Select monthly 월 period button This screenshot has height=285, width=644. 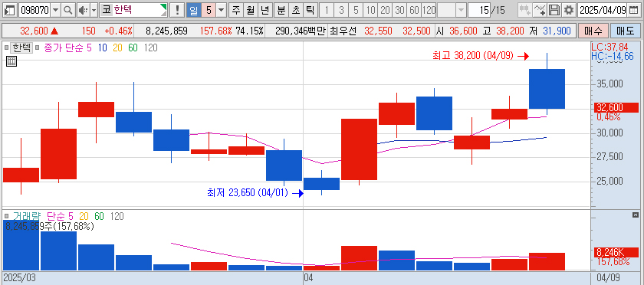[x=250, y=10]
